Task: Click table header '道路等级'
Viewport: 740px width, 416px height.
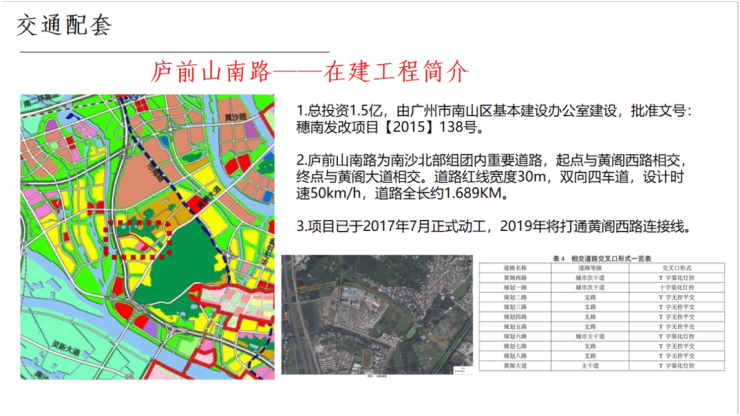Action: coord(590,268)
